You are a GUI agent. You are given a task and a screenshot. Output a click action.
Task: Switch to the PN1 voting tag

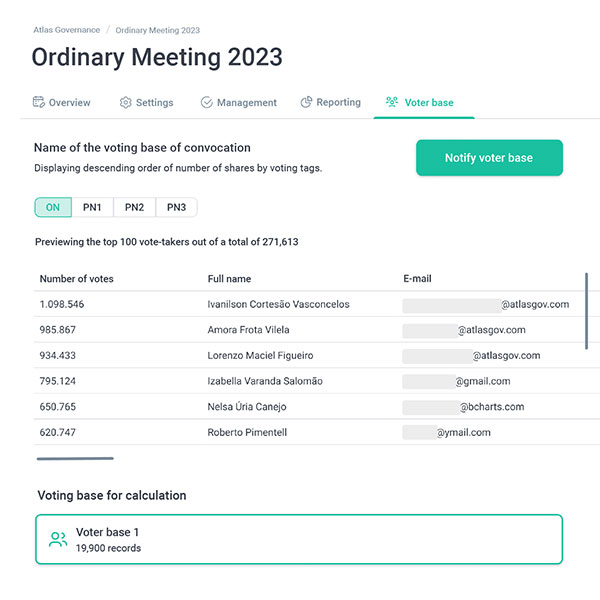(92, 207)
